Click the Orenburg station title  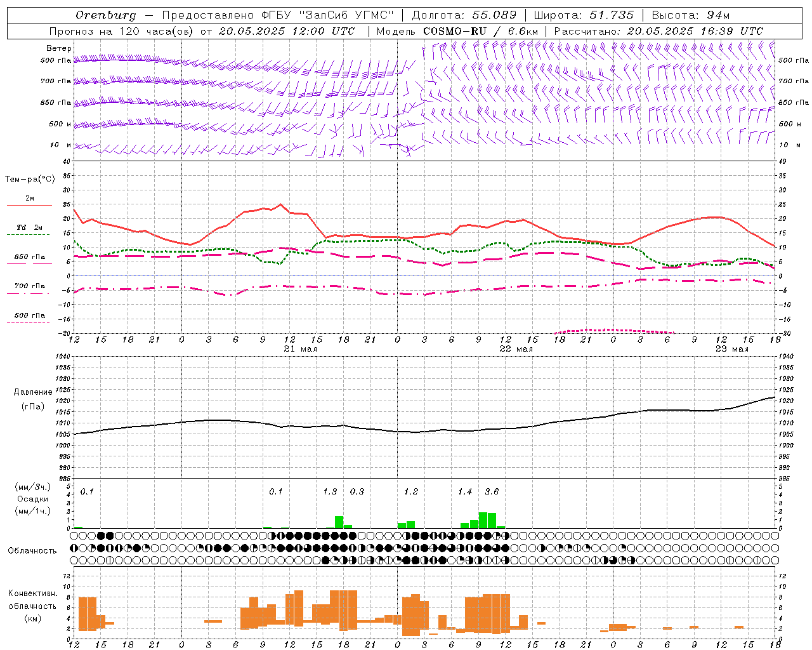point(106,15)
